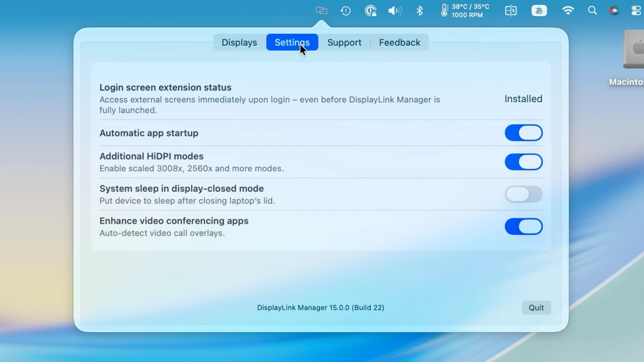This screenshot has height=362, width=644.
Task: Open Siri from the menu bar
Action: point(614,11)
